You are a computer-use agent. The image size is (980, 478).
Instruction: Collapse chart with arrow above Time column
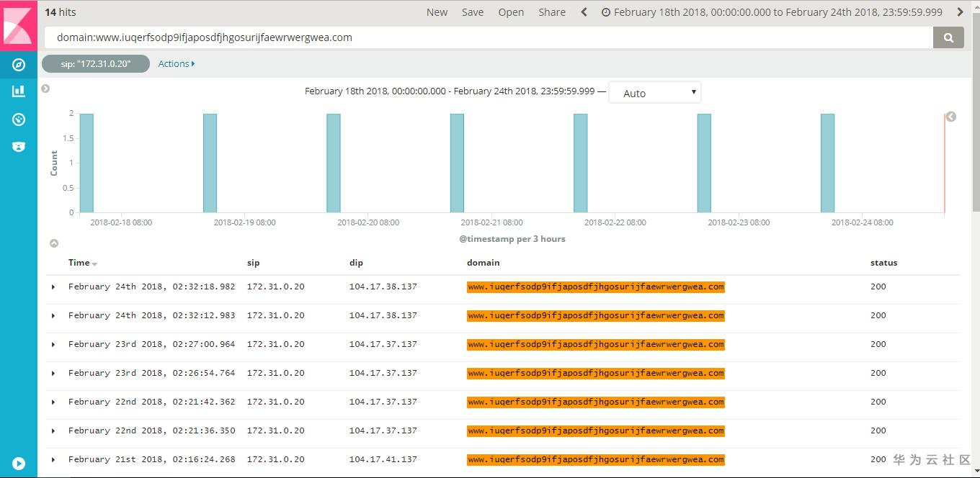click(53, 243)
